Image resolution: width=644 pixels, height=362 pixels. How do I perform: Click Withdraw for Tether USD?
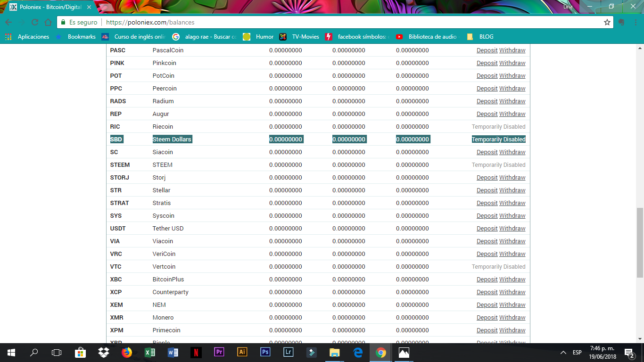pyautogui.click(x=512, y=229)
